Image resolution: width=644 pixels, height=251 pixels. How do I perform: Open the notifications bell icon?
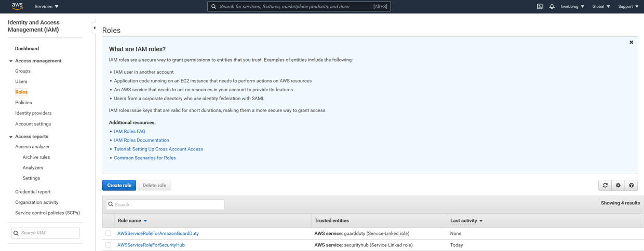tap(552, 7)
